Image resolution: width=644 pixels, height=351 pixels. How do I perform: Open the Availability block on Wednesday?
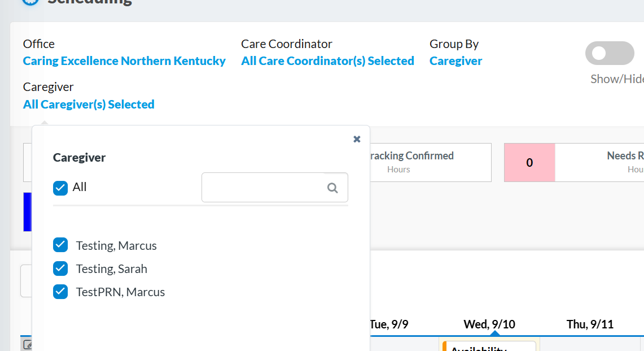click(489, 346)
